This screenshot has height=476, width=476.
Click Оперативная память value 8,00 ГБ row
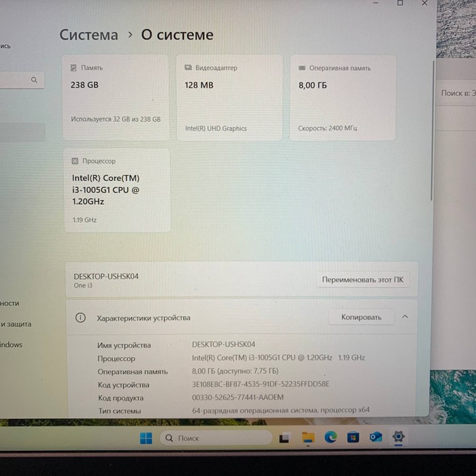tap(235, 371)
